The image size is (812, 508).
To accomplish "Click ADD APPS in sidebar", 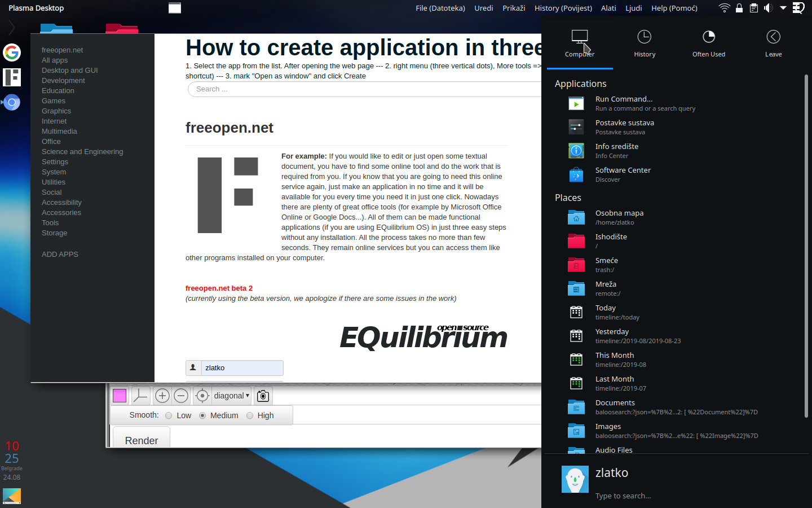I will (x=60, y=255).
